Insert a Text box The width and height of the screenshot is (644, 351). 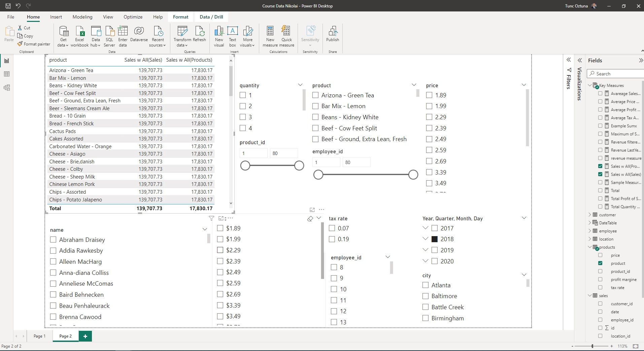(233, 36)
